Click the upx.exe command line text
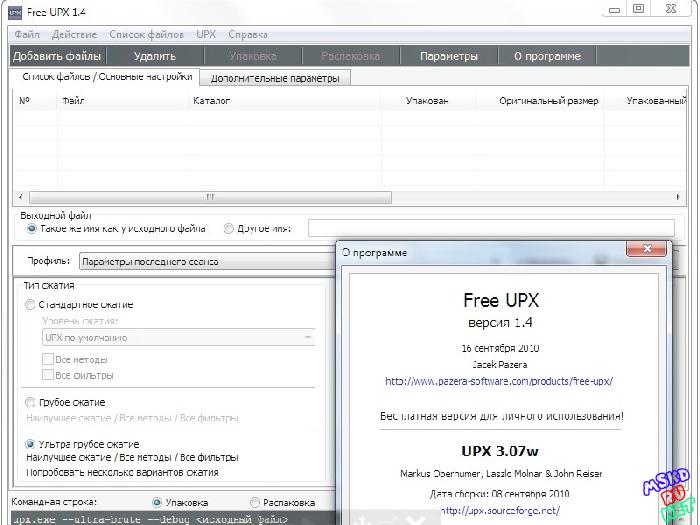Screen dimensions: 700x525 pos(150,520)
